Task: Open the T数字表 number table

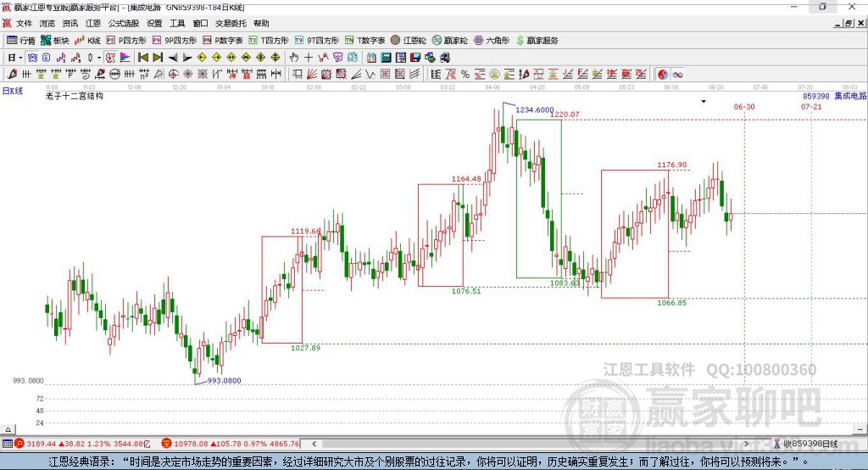Action: click(x=364, y=41)
